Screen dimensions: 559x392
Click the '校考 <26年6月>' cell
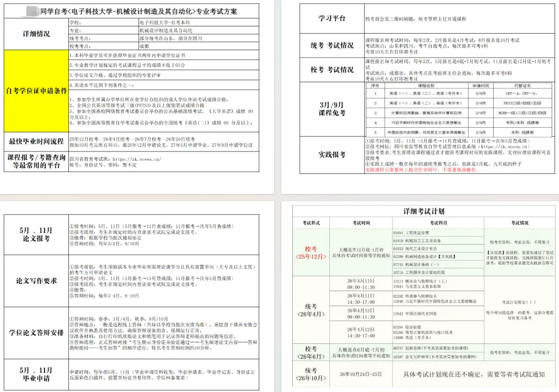click(311, 353)
